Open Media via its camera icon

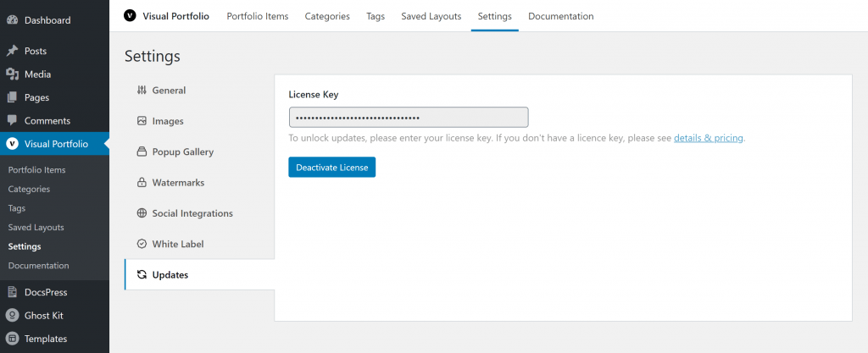tap(12, 74)
